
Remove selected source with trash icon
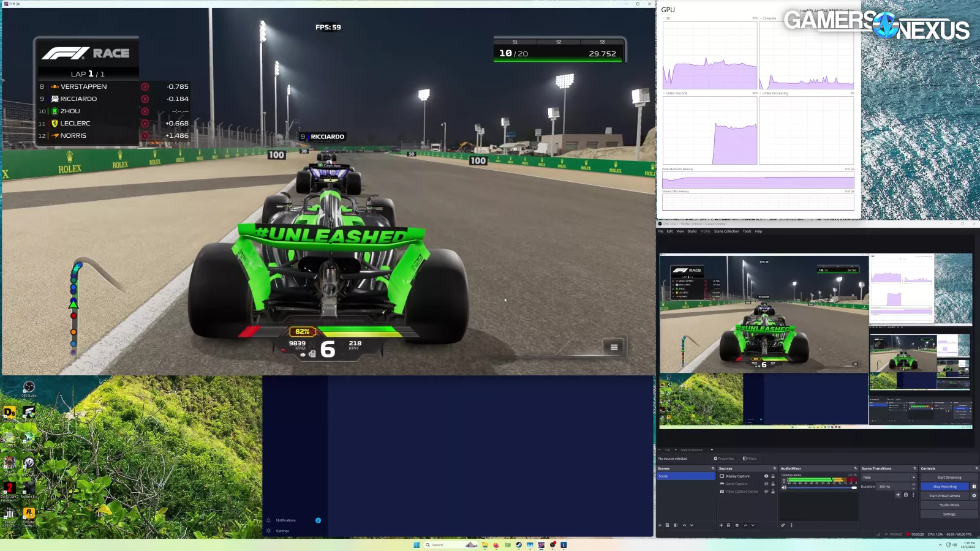[x=728, y=525]
